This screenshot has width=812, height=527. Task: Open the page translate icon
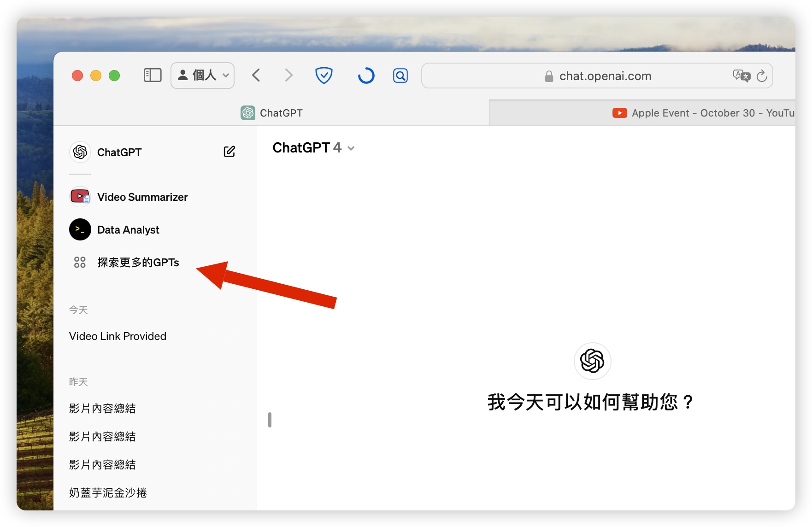[x=741, y=76]
